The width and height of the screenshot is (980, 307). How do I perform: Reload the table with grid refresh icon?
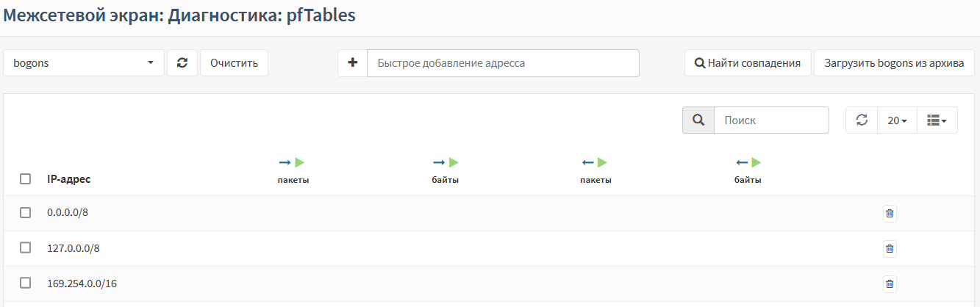(862, 120)
